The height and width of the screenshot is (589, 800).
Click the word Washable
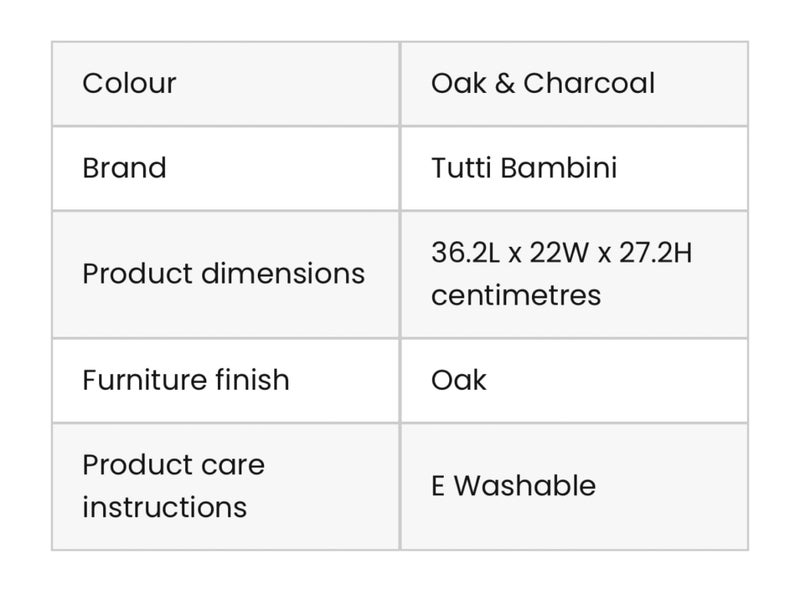click(525, 486)
